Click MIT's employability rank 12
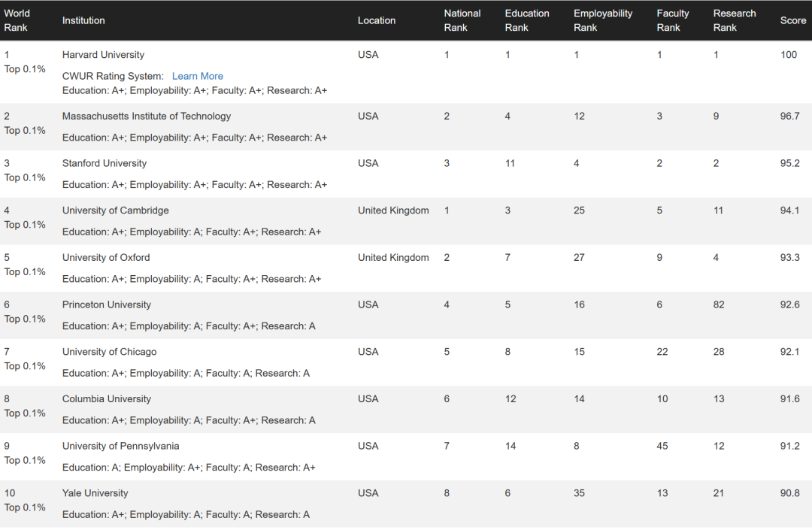This screenshot has height=530, width=812. [x=579, y=117]
